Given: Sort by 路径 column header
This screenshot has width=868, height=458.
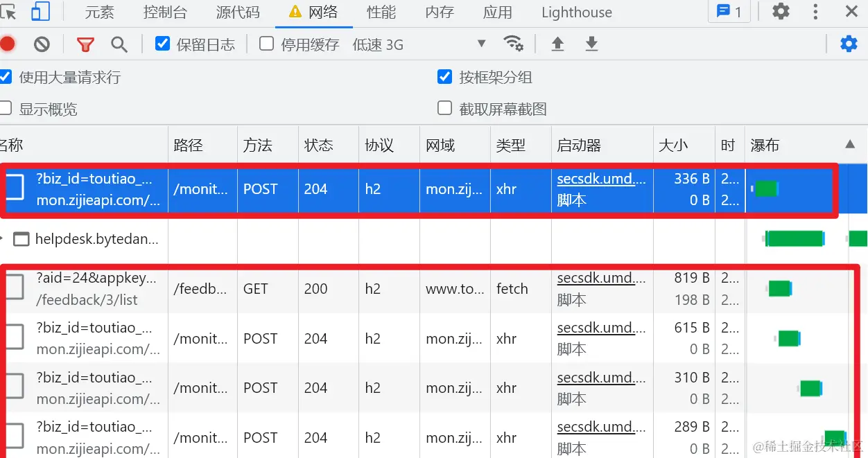Looking at the screenshot, I should tap(202, 145).
